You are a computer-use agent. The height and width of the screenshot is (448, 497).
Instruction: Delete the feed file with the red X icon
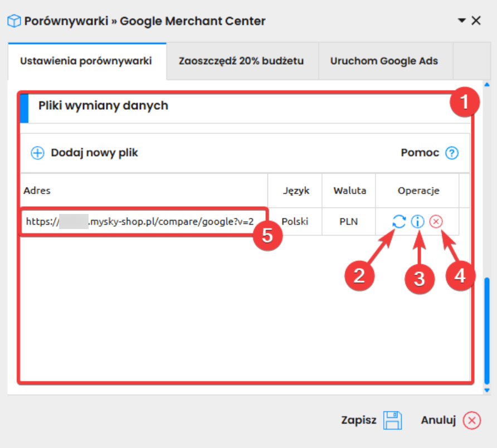[x=436, y=221]
